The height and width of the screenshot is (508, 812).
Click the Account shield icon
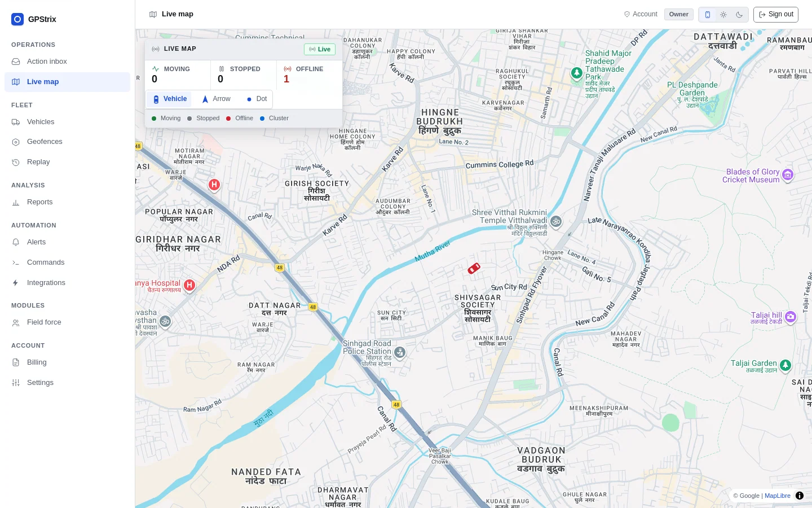[x=626, y=14]
